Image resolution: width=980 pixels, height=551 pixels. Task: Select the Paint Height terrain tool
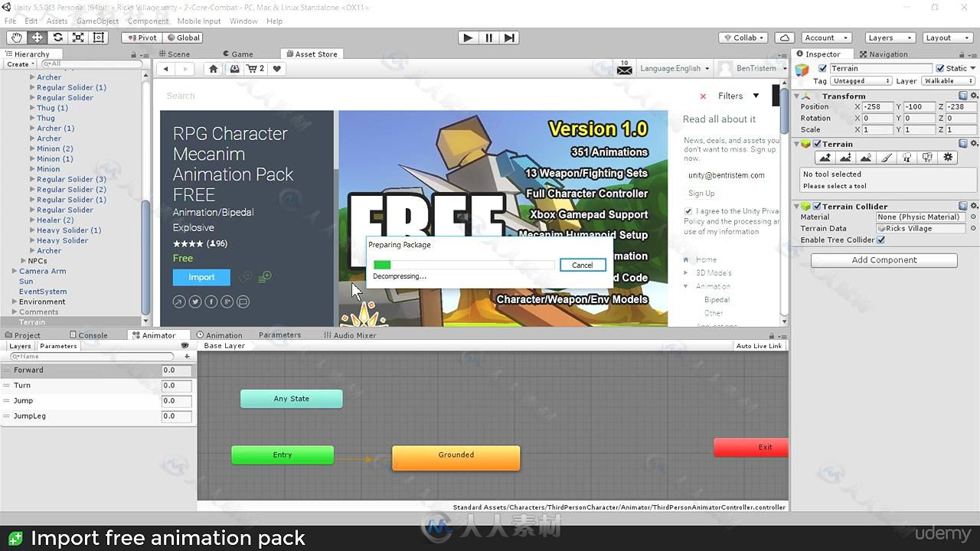pos(845,158)
